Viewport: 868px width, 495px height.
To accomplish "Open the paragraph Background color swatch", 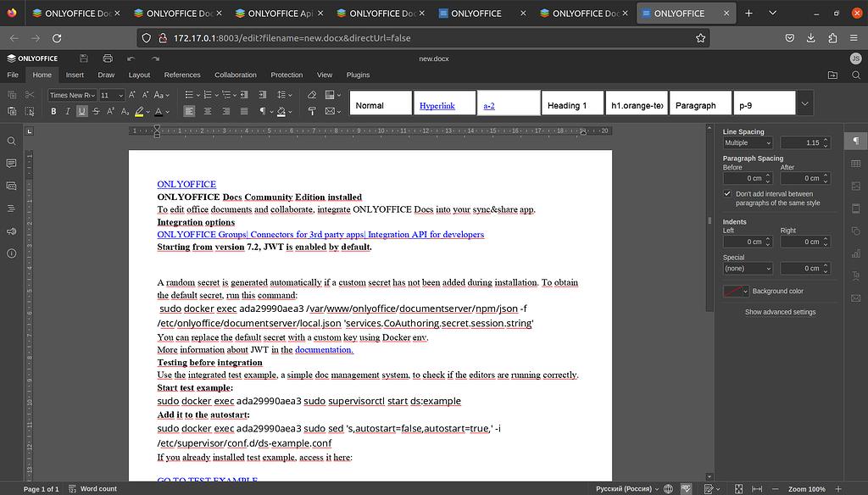I will pos(735,291).
